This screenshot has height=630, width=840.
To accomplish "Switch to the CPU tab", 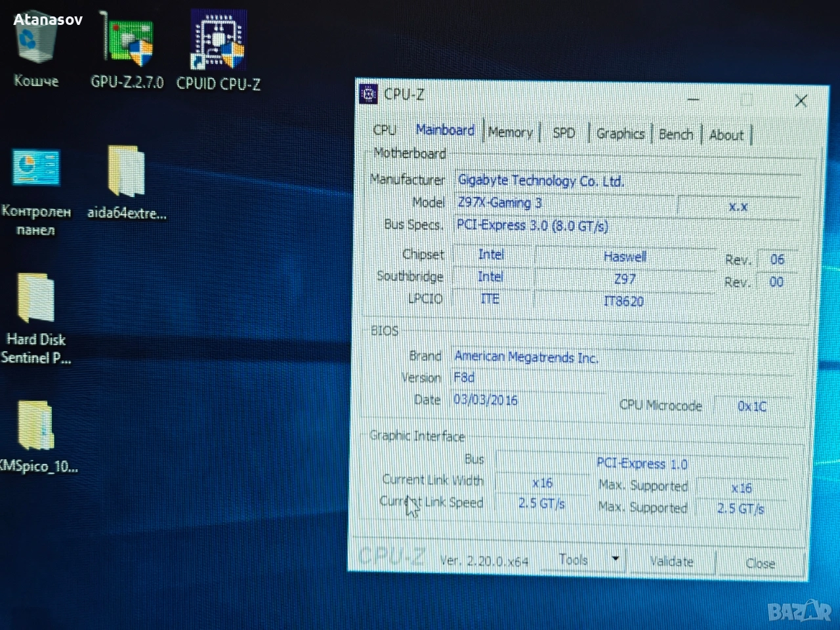I will point(384,130).
